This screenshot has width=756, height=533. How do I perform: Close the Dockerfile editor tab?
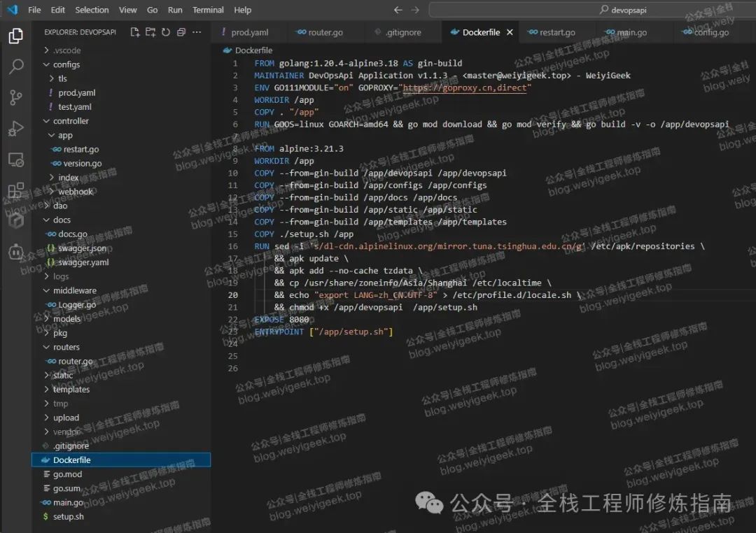click(x=510, y=32)
